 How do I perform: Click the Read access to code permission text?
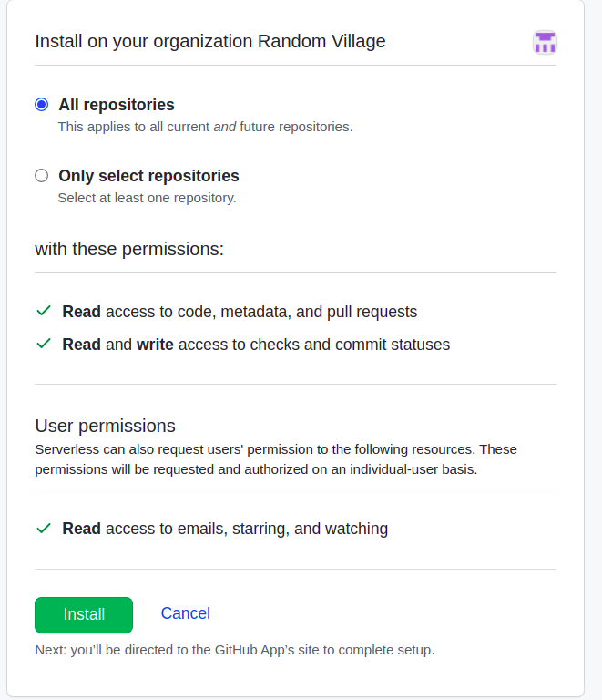tap(240, 312)
